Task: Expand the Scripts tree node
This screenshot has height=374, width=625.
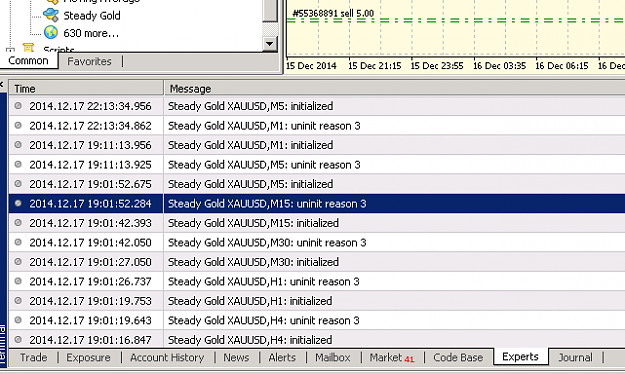Action: tap(10, 50)
